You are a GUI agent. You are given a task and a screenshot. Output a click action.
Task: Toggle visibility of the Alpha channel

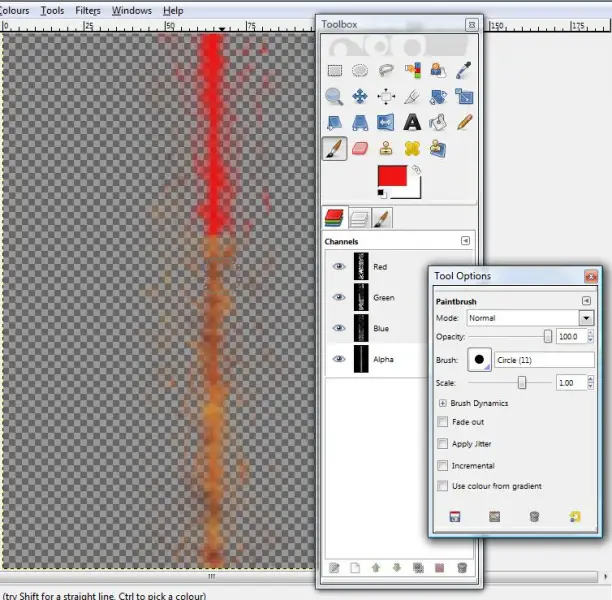(x=339, y=359)
